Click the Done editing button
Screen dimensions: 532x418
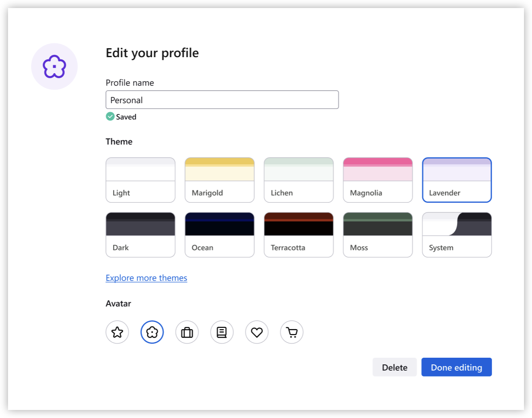tap(457, 367)
